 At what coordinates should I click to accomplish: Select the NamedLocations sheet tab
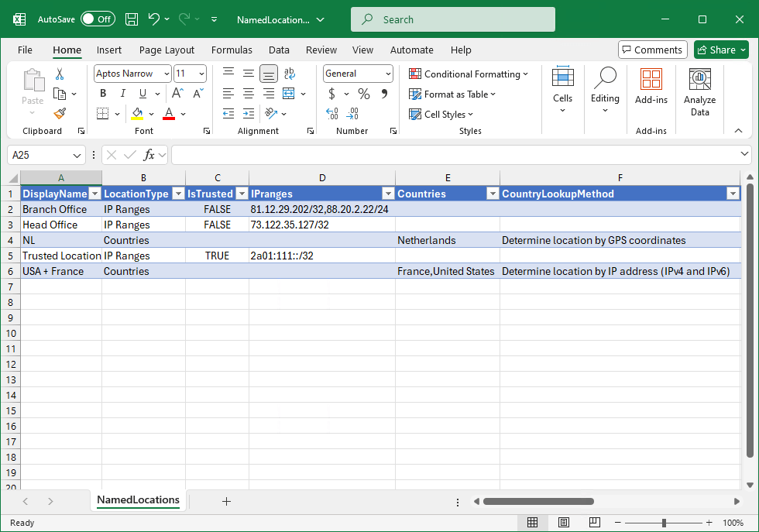(x=138, y=500)
